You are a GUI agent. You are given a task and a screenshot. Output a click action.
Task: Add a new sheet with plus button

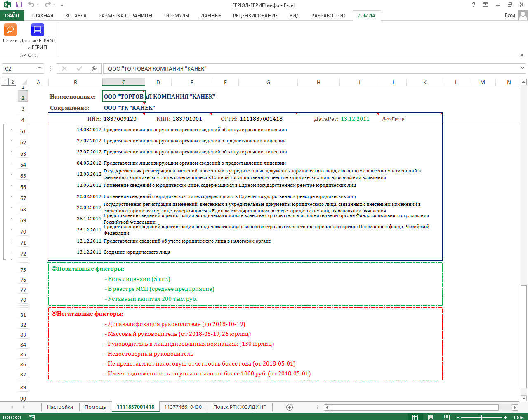290,407
